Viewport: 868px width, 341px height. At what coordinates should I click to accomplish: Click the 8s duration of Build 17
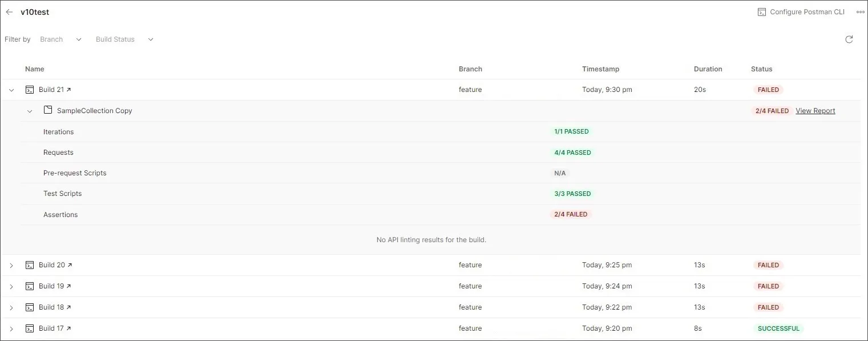(698, 328)
